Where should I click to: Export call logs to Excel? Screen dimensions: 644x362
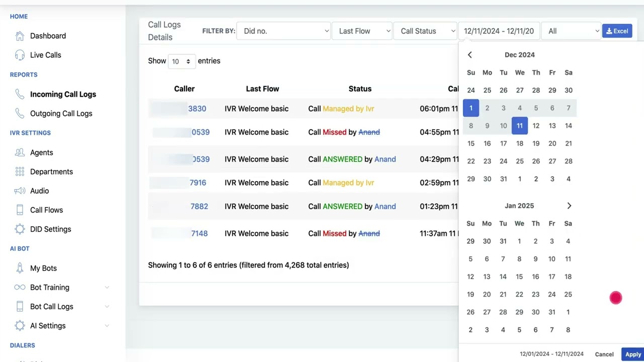617,31
